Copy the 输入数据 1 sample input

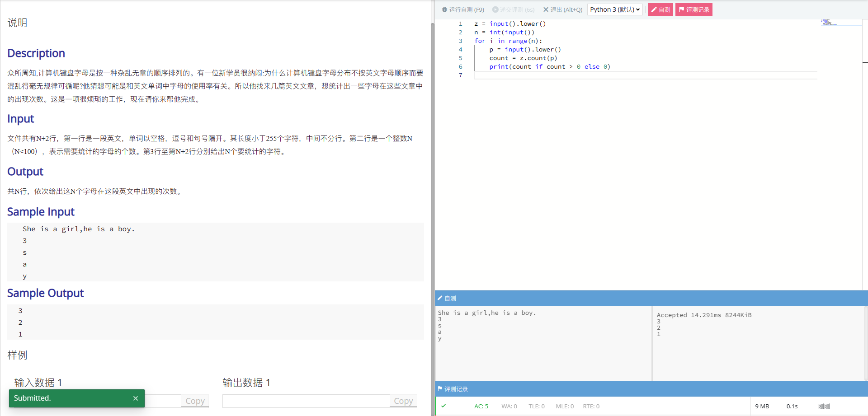pyautogui.click(x=195, y=401)
